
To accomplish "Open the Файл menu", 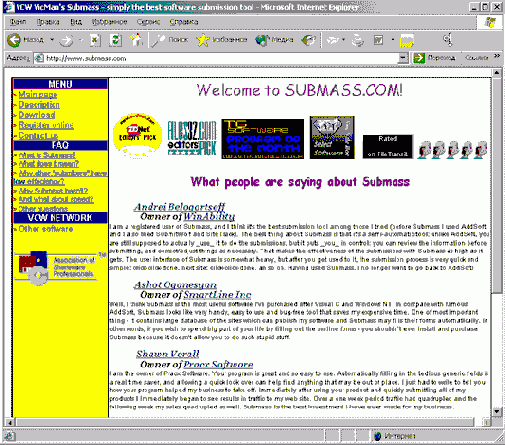I will pyautogui.click(x=18, y=22).
